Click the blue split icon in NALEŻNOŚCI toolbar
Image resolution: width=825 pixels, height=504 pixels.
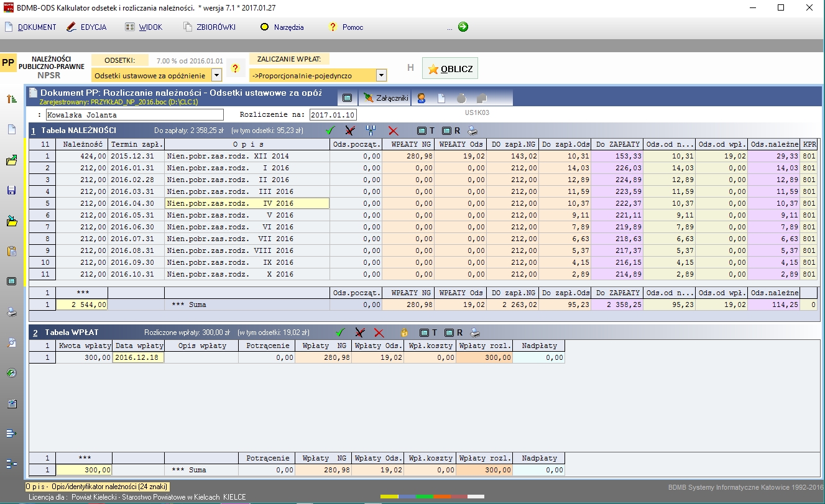pos(371,131)
